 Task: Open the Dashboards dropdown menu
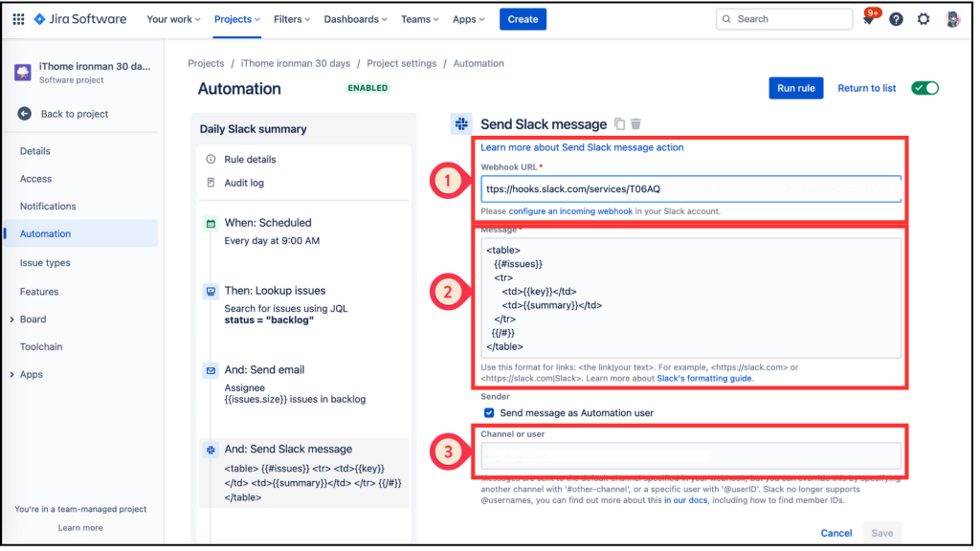click(355, 19)
